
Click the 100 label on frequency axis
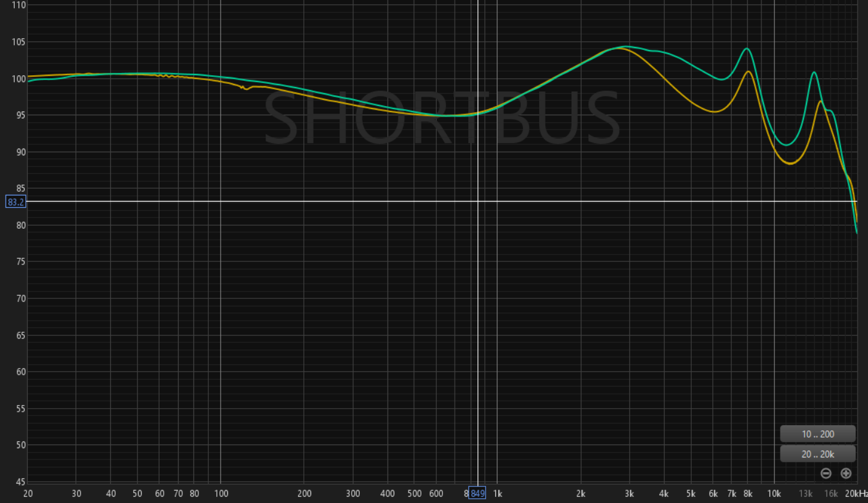pos(221,493)
